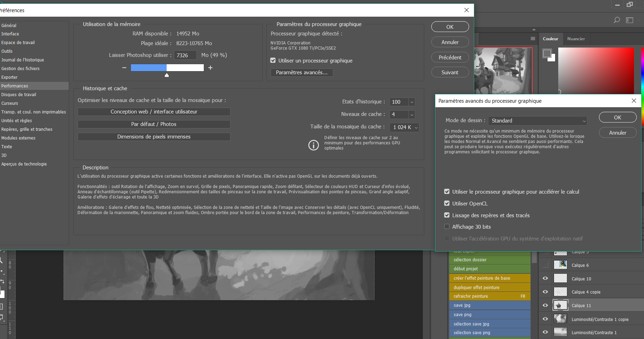Open the workspace switcher icon
The width and height of the screenshot is (644, 339).
(x=630, y=20)
